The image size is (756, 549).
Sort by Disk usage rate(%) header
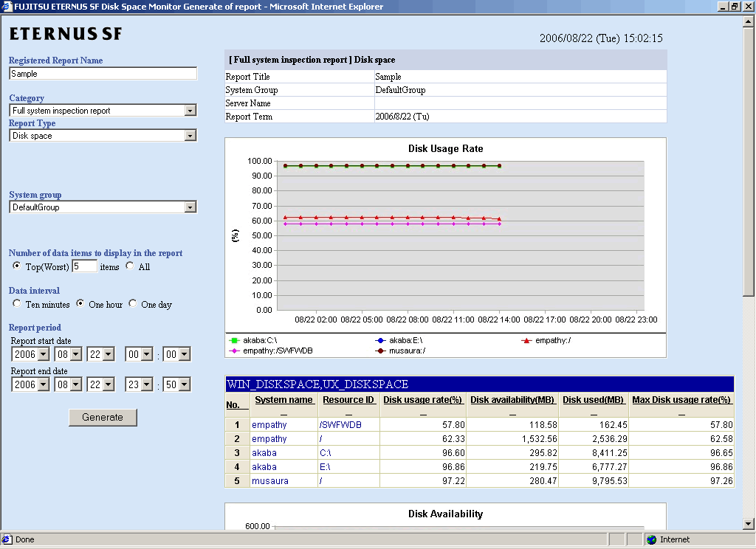[x=423, y=400]
